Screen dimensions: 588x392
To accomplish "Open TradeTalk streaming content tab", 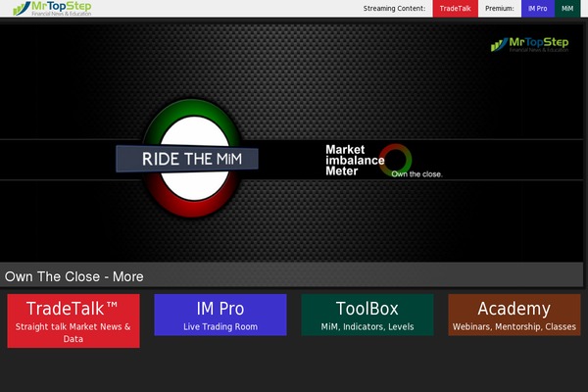I will point(456,8).
